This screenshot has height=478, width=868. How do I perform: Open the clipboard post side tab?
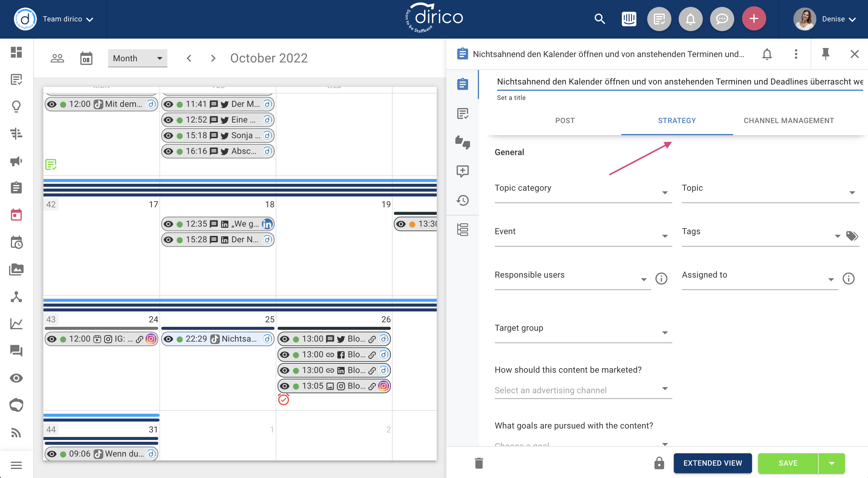click(463, 84)
